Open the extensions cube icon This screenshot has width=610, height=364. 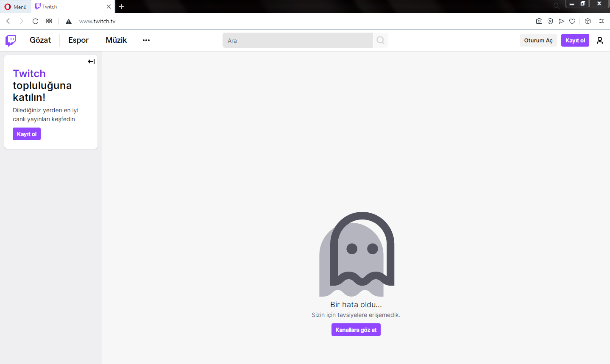pos(587,21)
